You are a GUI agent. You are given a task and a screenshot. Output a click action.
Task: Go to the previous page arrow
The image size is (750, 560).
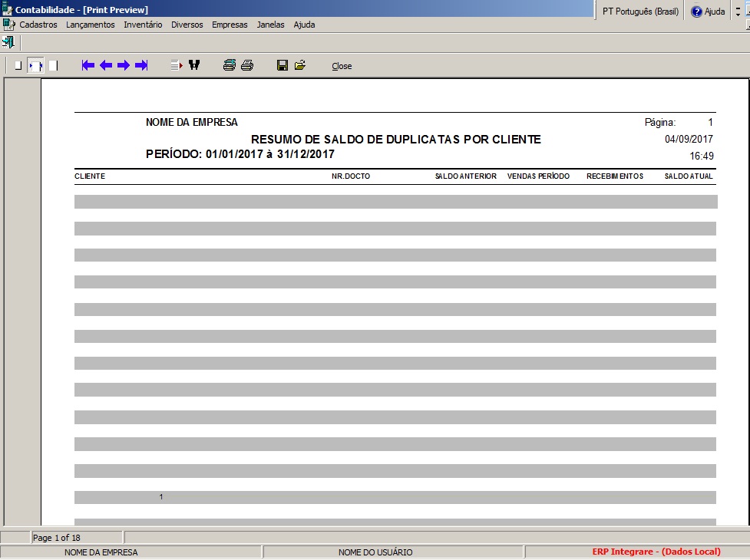[106, 66]
